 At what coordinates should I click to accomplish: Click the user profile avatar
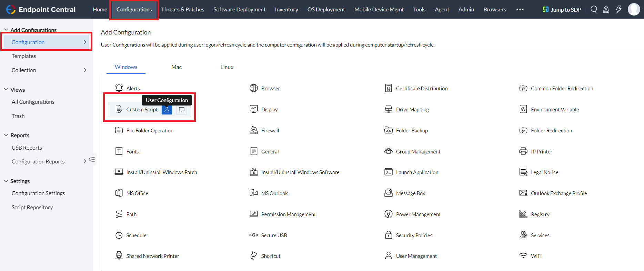tap(634, 9)
